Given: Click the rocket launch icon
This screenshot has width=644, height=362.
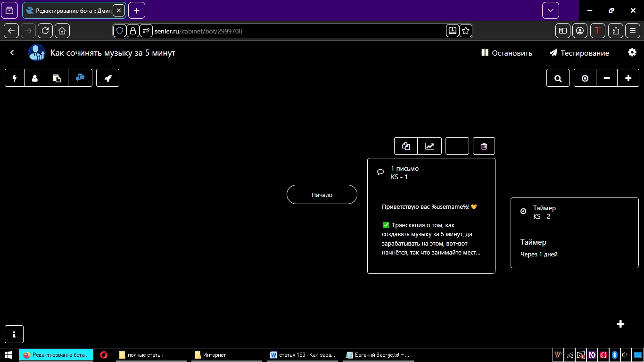Looking at the screenshot, I should click(108, 78).
